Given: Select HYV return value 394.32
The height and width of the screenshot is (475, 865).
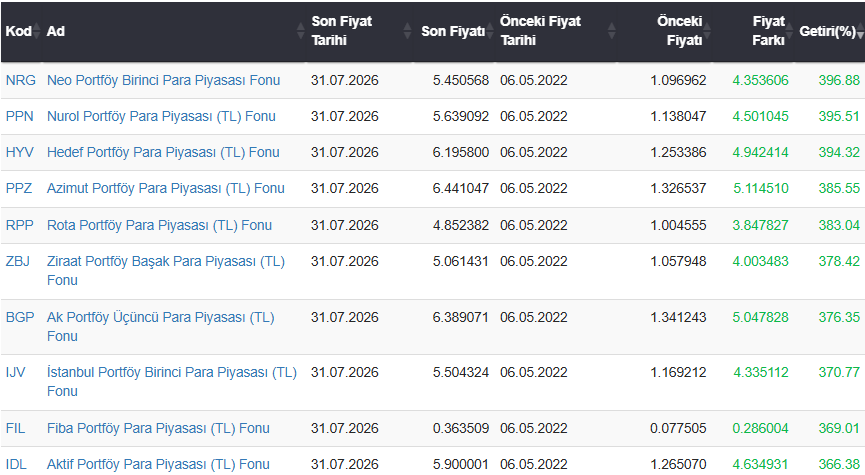Looking at the screenshot, I should pos(839,152).
